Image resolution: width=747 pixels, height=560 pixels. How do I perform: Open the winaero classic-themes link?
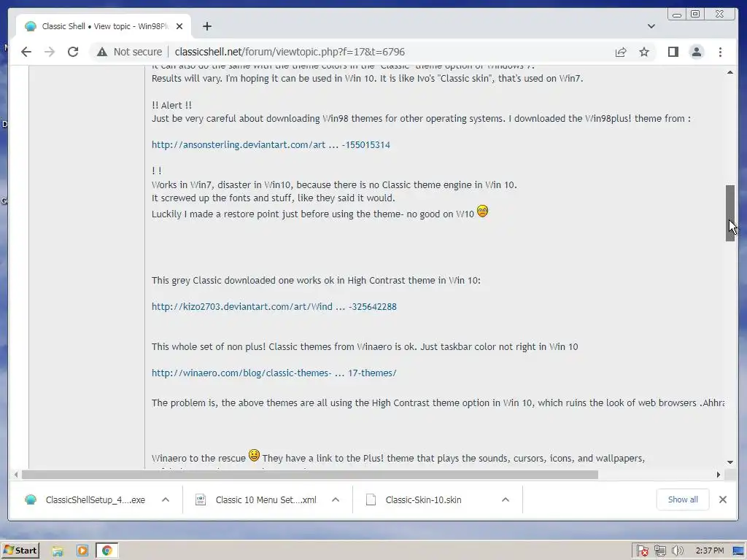[x=274, y=373]
